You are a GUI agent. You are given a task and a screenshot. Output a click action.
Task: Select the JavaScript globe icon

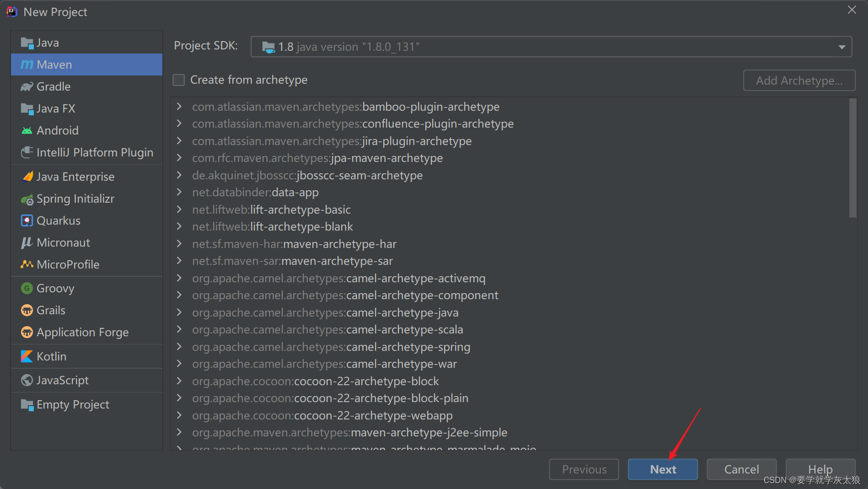27,380
